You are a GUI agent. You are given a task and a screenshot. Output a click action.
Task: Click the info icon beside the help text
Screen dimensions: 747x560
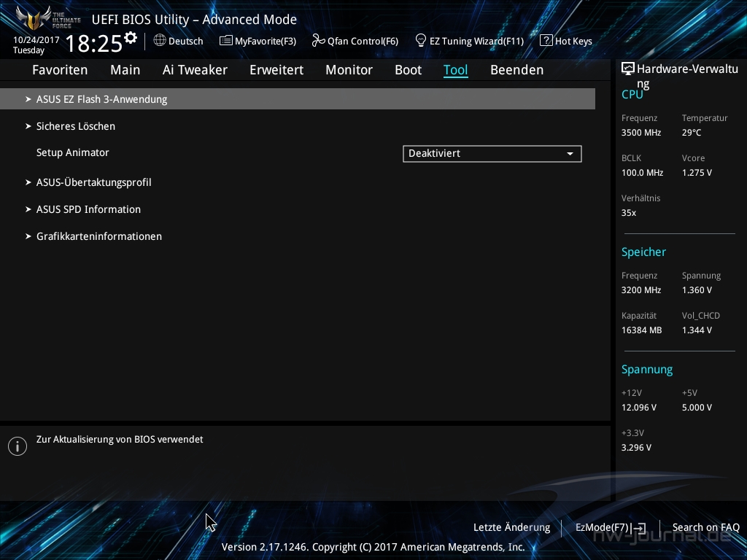pos(18,446)
